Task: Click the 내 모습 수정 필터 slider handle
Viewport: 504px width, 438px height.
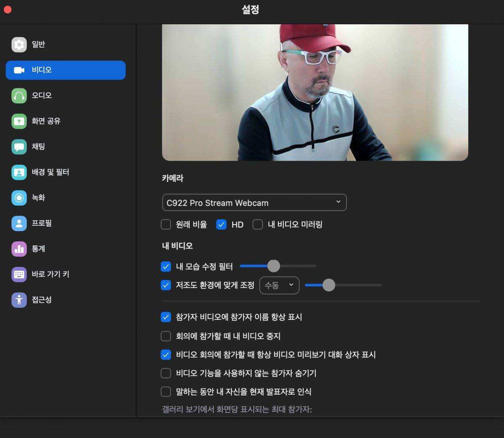Action: pyautogui.click(x=273, y=266)
